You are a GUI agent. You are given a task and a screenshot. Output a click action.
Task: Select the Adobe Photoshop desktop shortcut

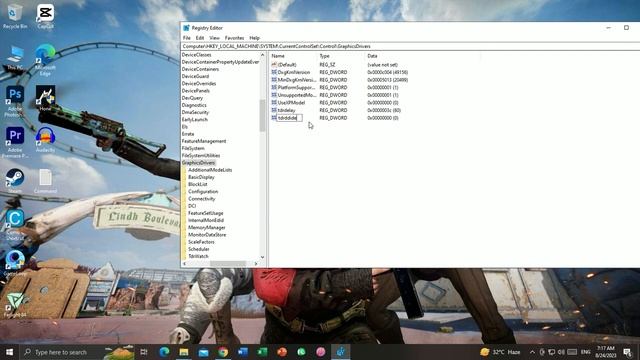[15, 101]
